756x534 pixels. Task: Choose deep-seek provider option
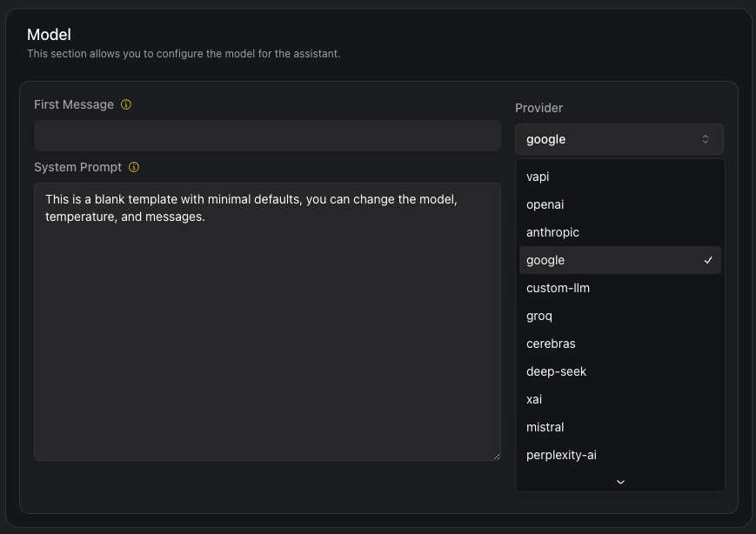556,371
